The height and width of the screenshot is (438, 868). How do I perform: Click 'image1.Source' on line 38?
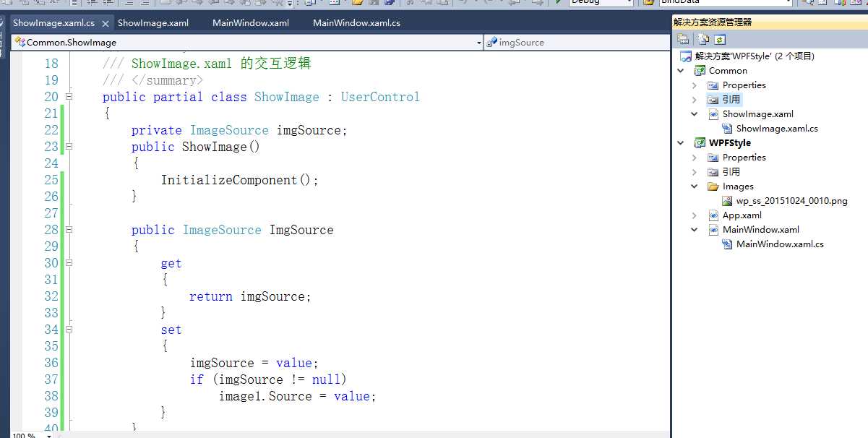[265, 396]
